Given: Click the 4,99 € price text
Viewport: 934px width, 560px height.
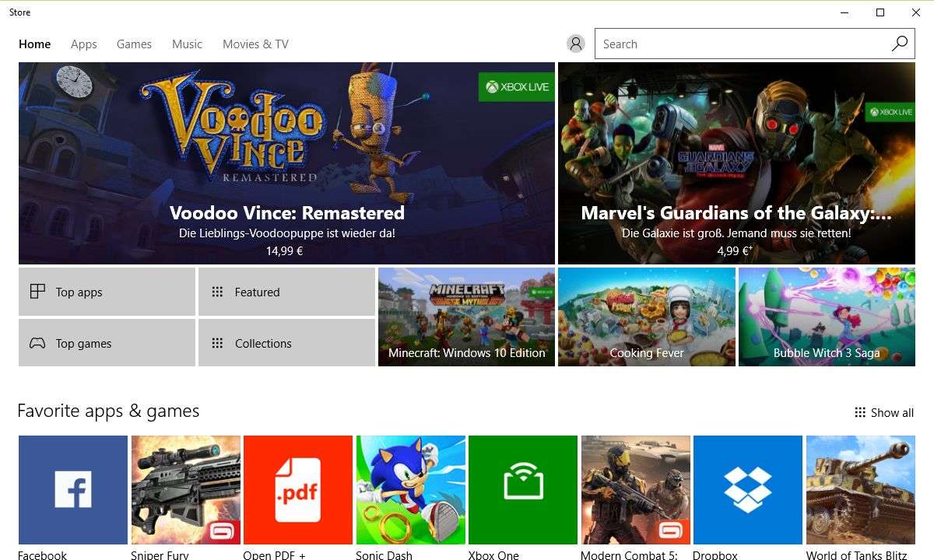Looking at the screenshot, I should coord(735,251).
